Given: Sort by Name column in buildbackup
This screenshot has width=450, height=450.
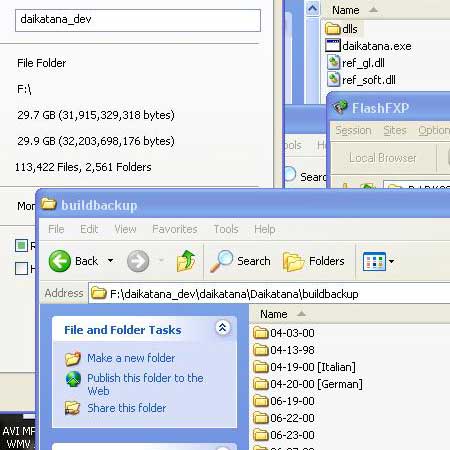Looking at the screenshot, I should (x=274, y=314).
